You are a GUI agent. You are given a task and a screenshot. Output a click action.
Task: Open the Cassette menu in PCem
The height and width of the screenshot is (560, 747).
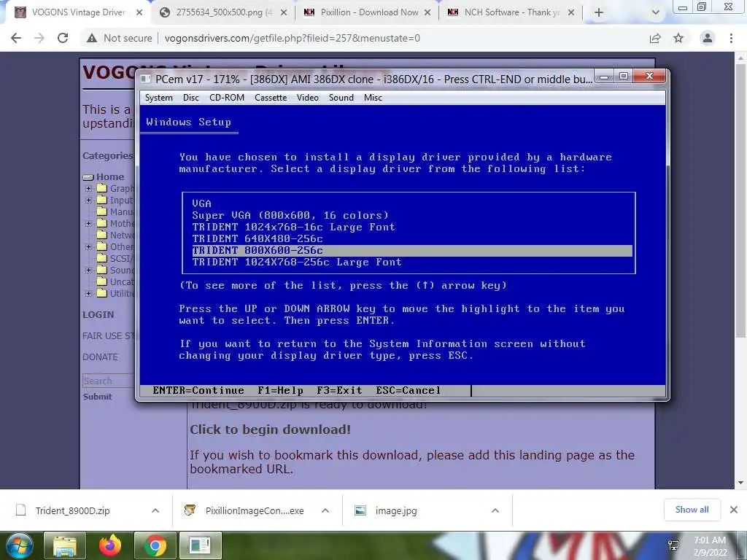(271, 98)
